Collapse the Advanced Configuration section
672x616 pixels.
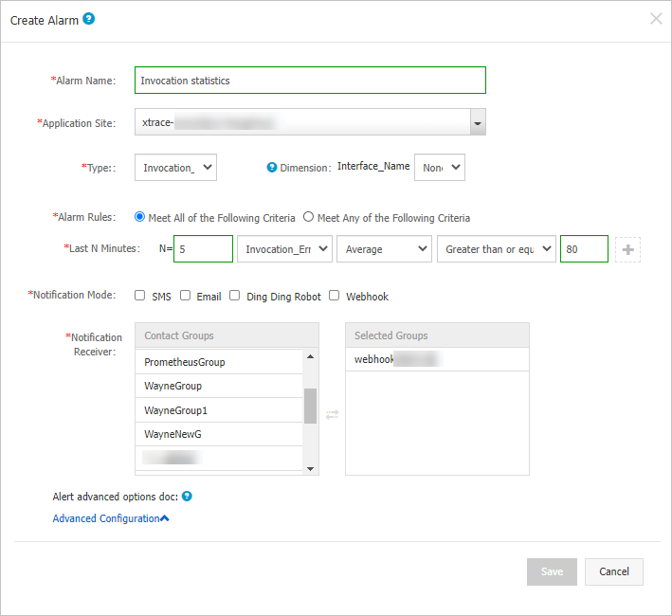111,518
